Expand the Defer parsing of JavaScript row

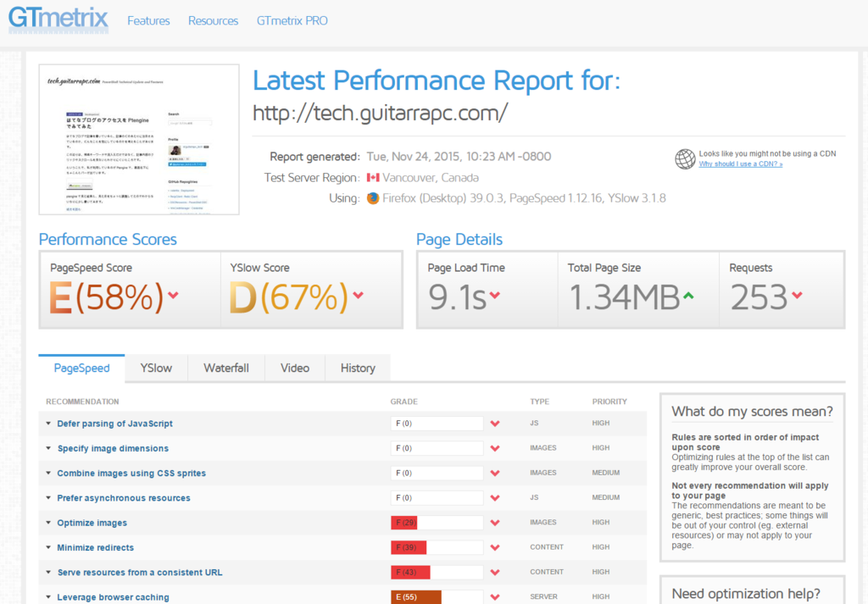(x=48, y=423)
